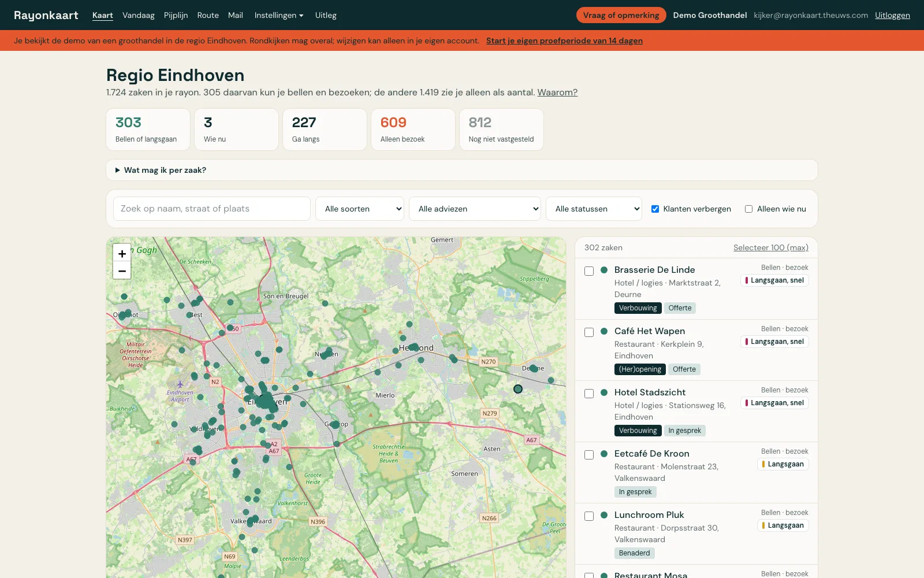Image resolution: width=924 pixels, height=578 pixels.
Task: Click Selecteer 100 (max)
Action: 771,247
